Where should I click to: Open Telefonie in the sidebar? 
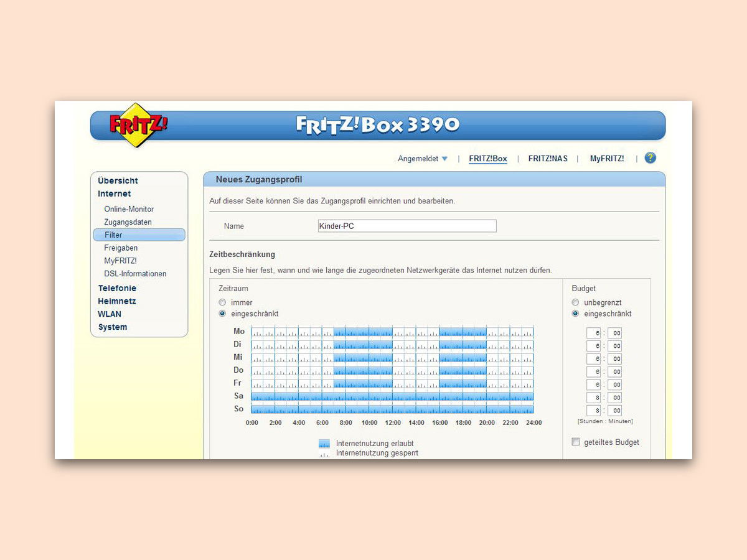[117, 288]
